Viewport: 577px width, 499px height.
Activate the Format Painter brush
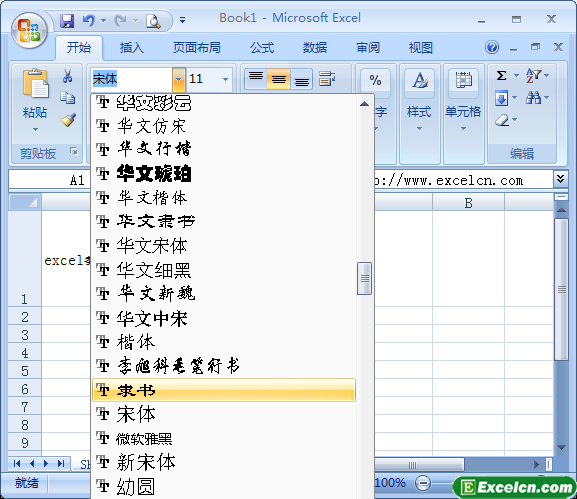pyautogui.click(x=68, y=120)
